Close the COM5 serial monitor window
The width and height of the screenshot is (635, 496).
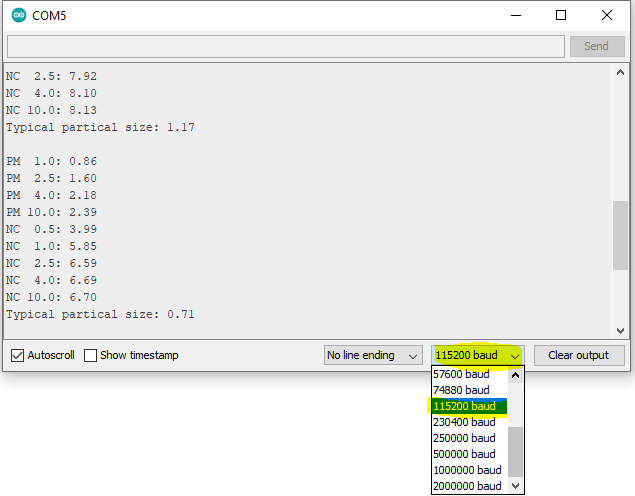tap(607, 15)
